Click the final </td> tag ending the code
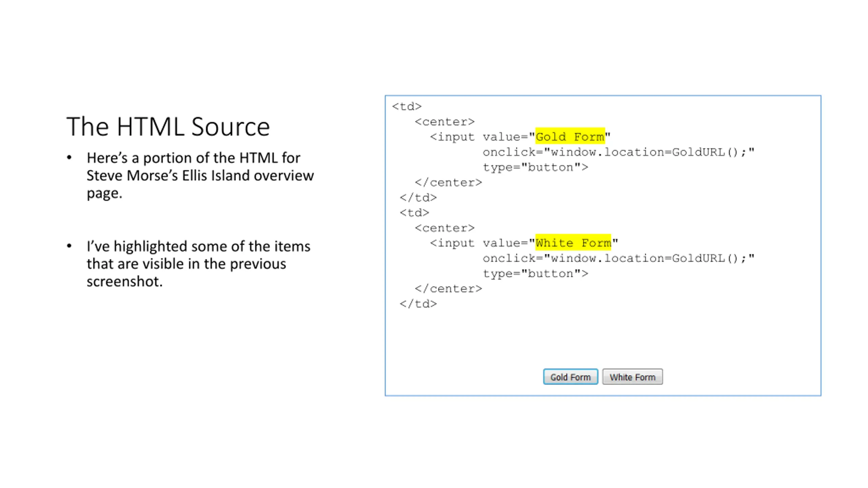 (x=418, y=304)
